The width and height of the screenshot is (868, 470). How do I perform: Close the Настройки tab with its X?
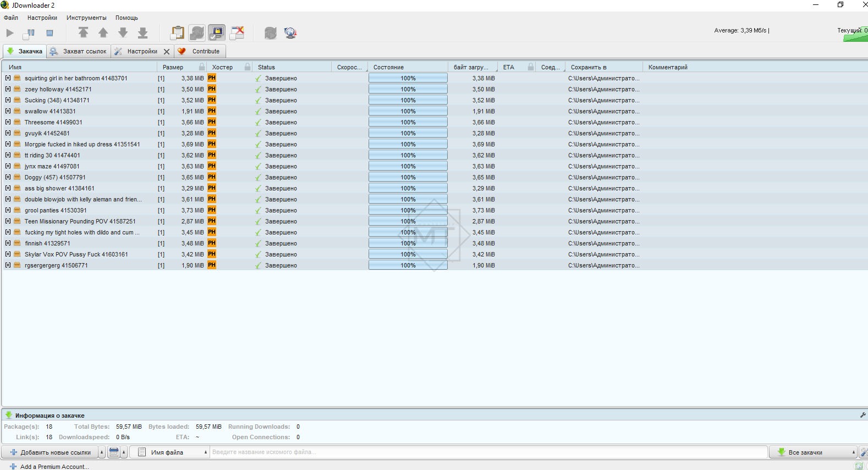tap(167, 52)
